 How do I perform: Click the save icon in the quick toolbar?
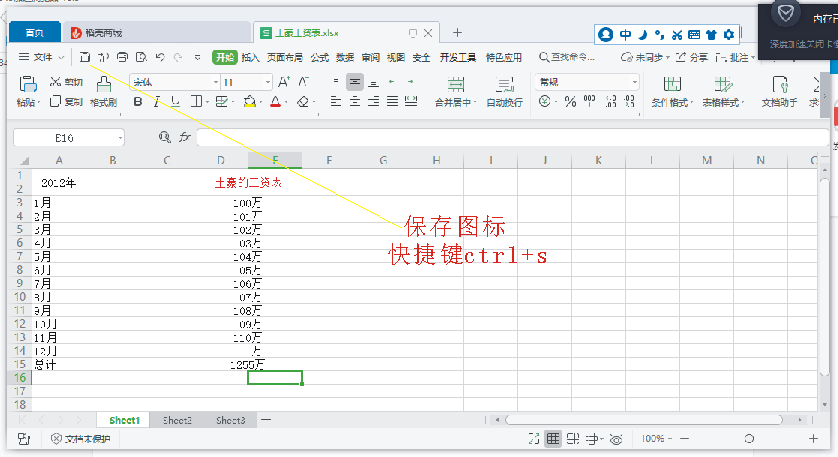[84, 57]
